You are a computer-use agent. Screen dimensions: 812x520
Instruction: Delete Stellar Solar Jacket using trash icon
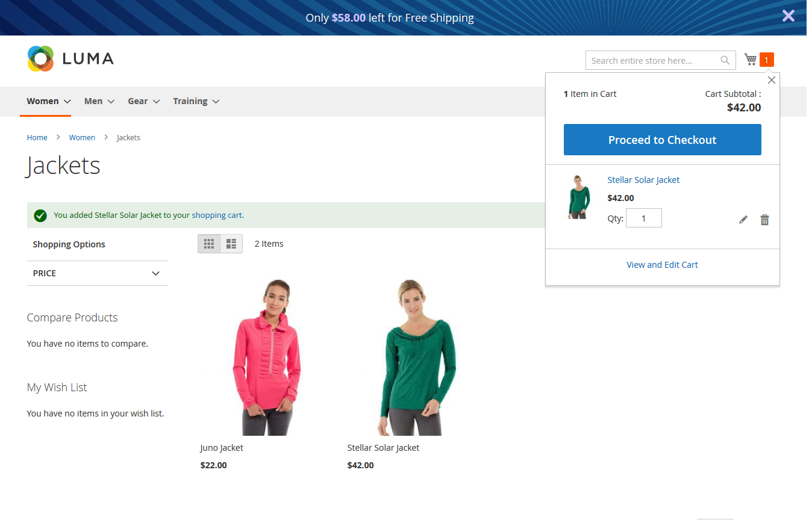coord(764,220)
